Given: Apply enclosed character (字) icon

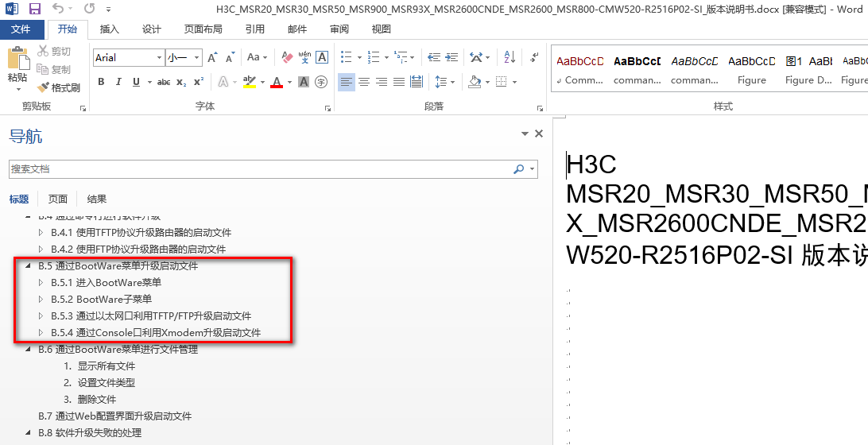Looking at the screenshot, I should coord(321,82).
